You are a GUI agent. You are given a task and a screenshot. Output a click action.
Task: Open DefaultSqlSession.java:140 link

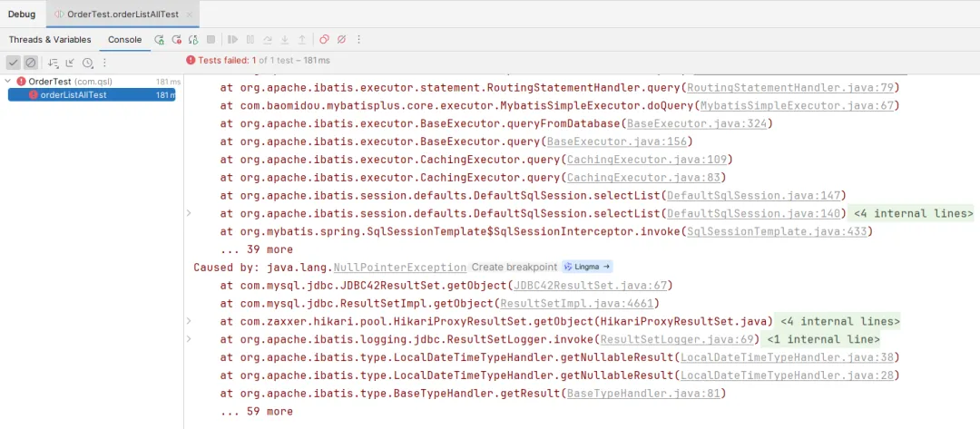[753, 213]
